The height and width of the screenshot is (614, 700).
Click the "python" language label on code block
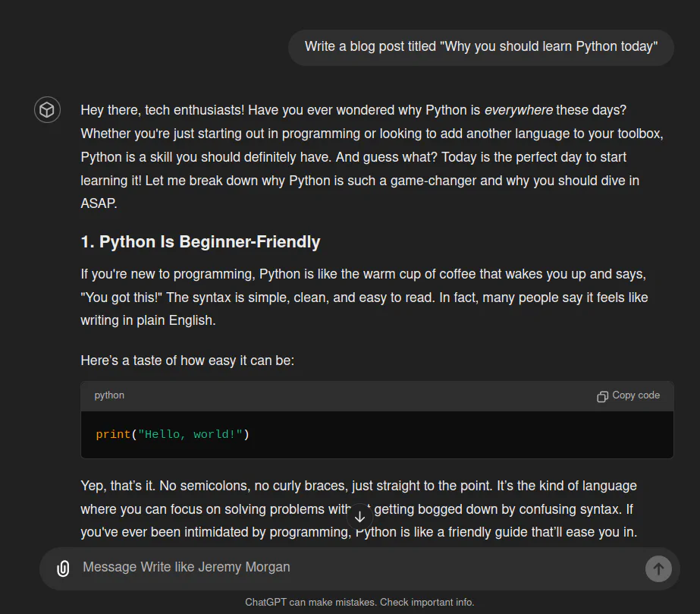109,395
